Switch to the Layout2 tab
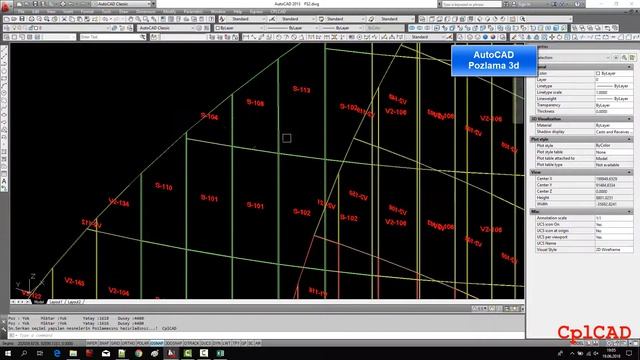 pos(74,302)
